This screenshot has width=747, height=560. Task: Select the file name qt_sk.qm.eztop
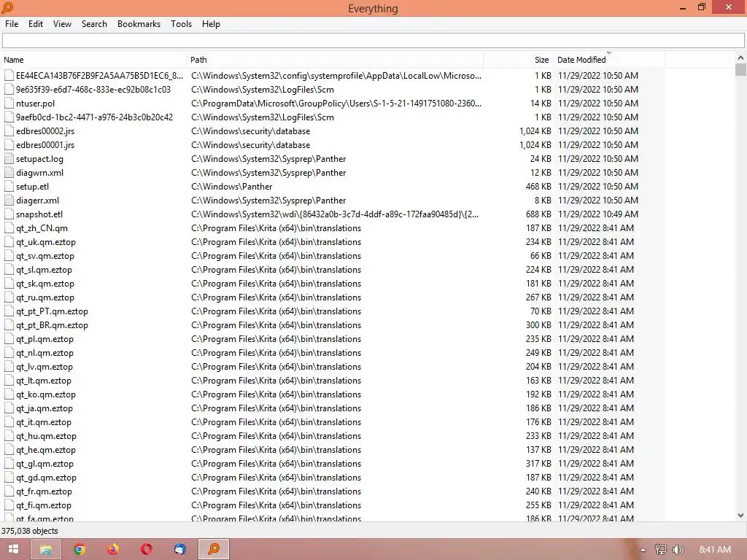(x=44, y=284)
